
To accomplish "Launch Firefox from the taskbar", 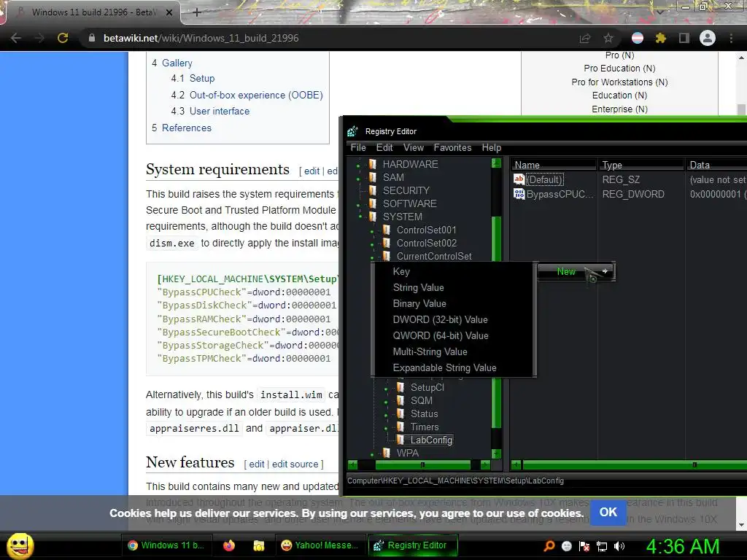I will (229, 545).
